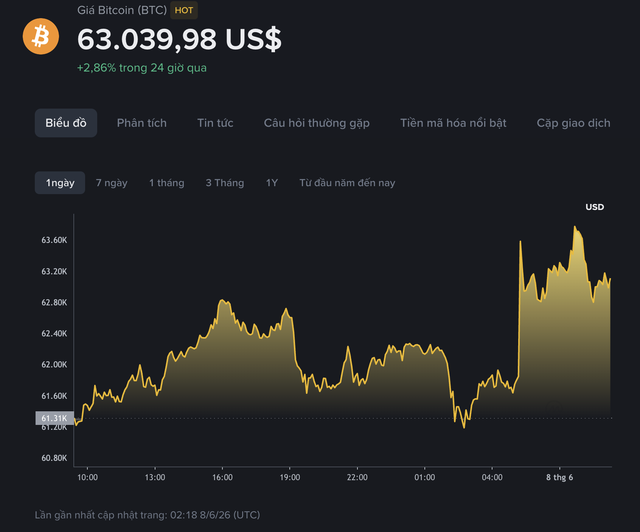The image size is (640, 532).
Task: Click the +2,86% trong 24 giờ qua text
Action: coord(142,68)
